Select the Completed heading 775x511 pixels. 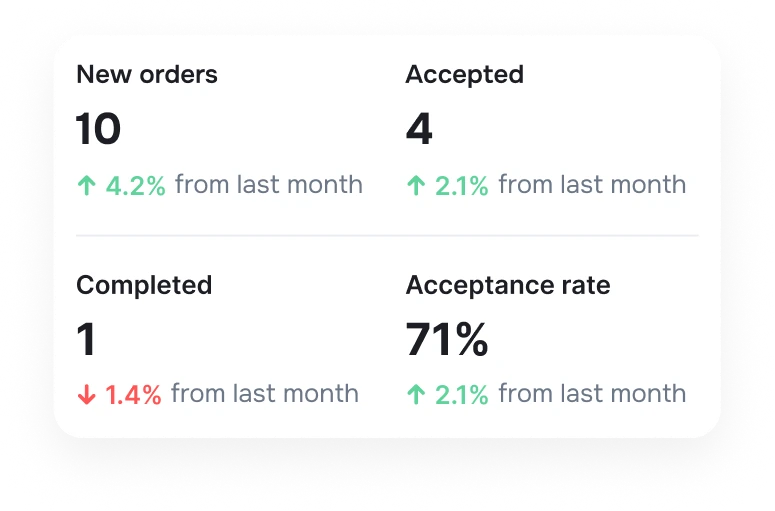pos(144,286)
